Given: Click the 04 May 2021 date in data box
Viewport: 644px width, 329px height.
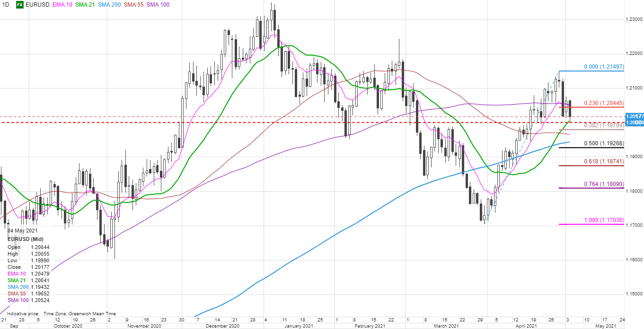Looking at the screenshot, I should pos(22,231).
